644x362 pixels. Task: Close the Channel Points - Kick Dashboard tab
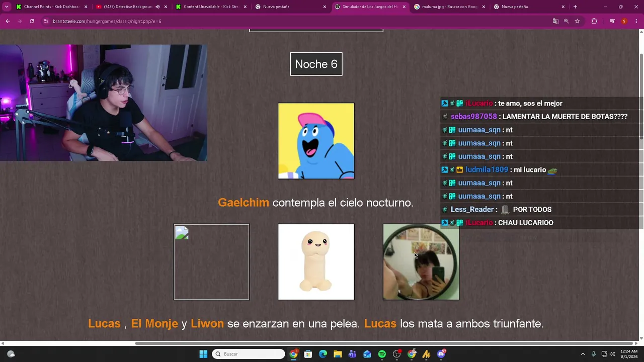tap(86, 7)
